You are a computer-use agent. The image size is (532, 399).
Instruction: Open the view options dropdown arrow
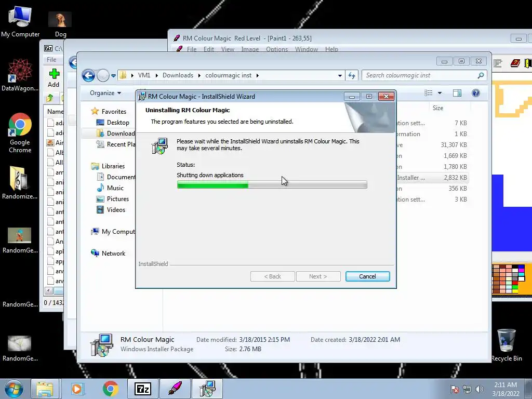[440, 93]
